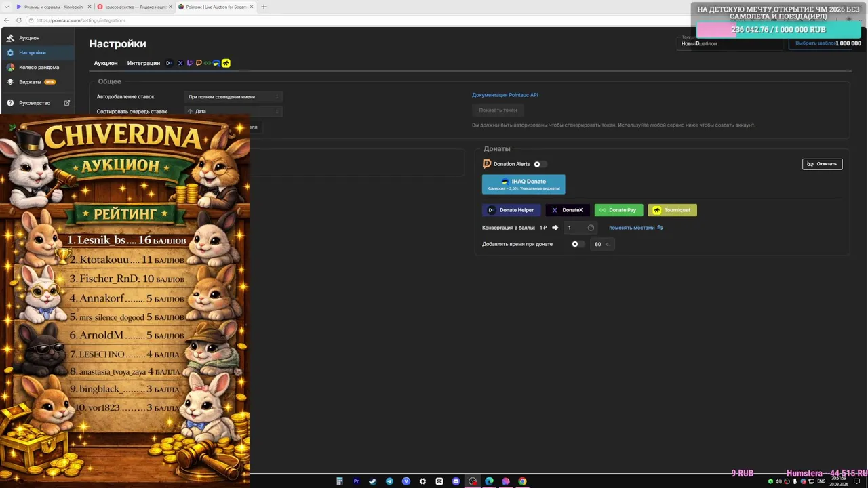Click the DonateX icon beside the Интеграции tab

click(180, 63)
